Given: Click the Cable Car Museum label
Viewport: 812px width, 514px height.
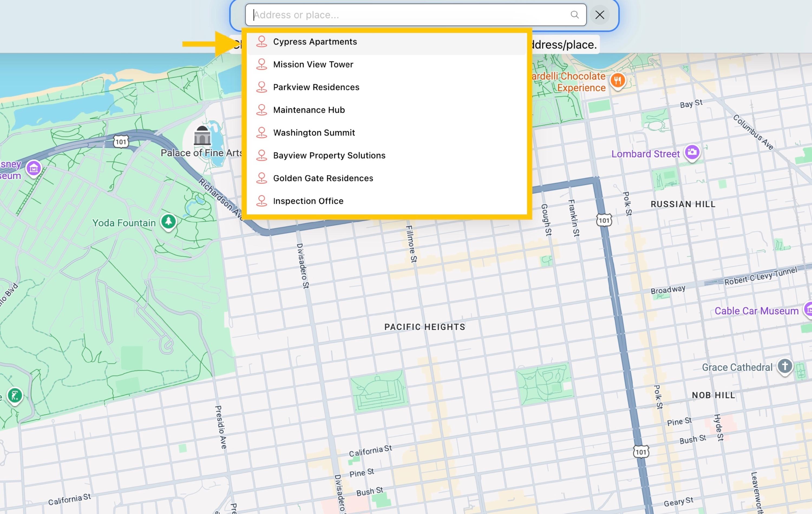Looking at the screenshot, I should [x=756, y=311].
